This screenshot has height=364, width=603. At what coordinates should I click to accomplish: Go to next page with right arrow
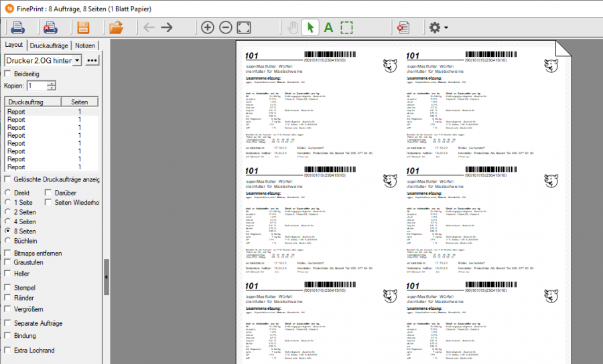167,27
